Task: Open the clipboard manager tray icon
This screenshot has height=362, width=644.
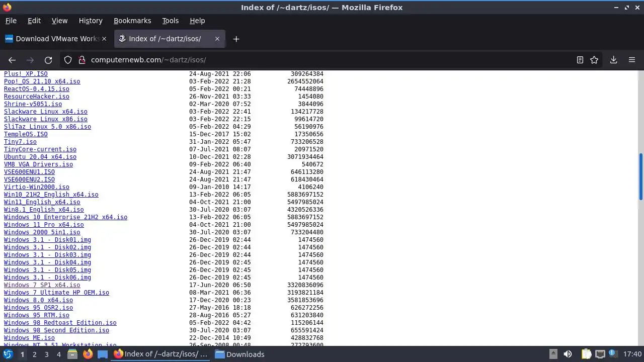Action: [586, 354]
